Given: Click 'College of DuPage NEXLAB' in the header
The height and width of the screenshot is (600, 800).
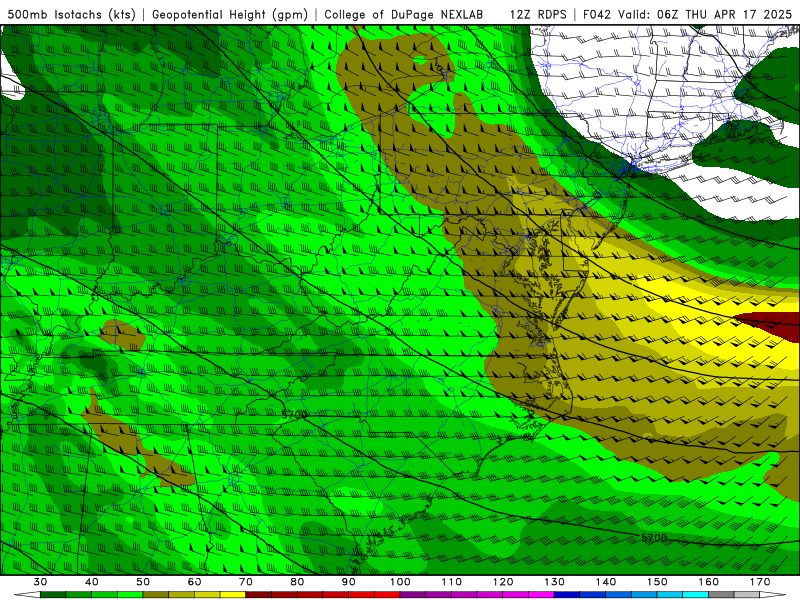Looking at the screenshot, I should pos(404,14).
